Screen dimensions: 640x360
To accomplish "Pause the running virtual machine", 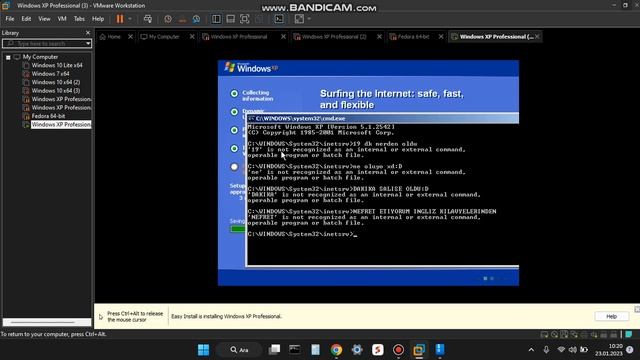I will pos(120,19).
